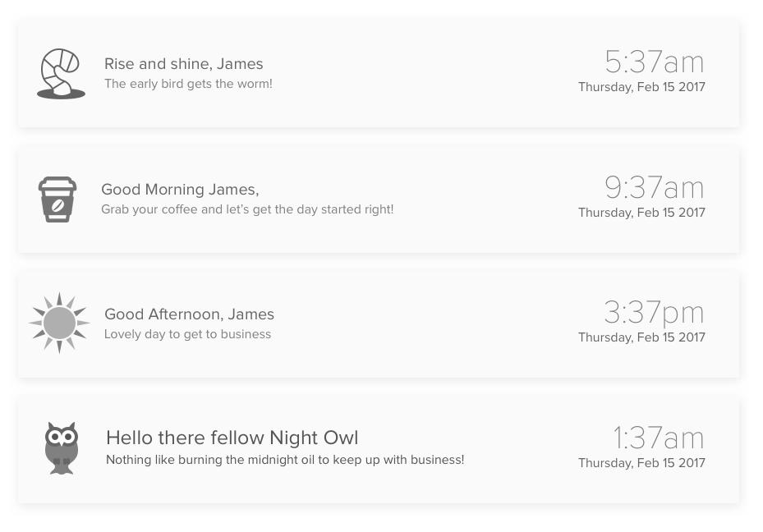Click the date under 5:37am
Screen dimensions: 763x532
(641, 87)
